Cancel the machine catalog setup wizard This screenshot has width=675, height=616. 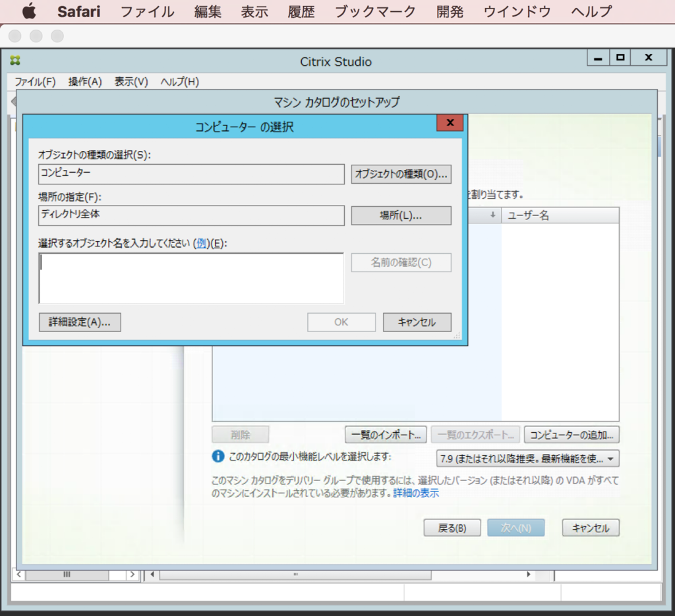[591, 528]
